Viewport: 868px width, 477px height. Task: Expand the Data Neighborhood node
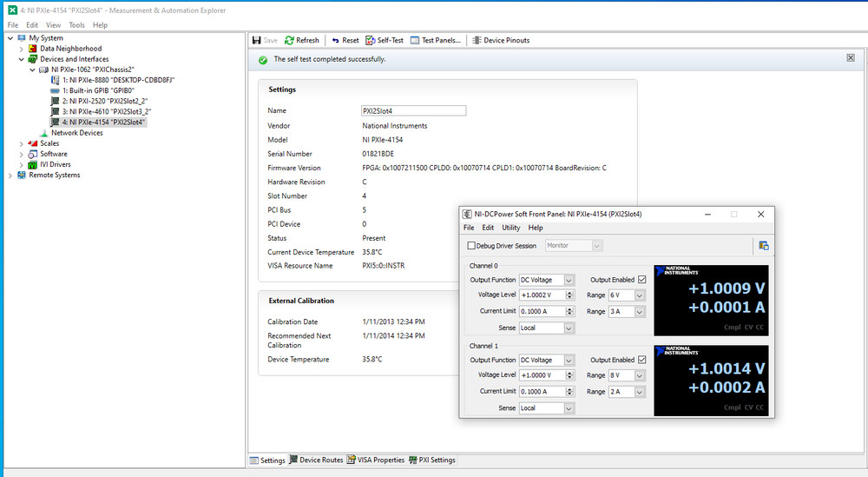21,49
